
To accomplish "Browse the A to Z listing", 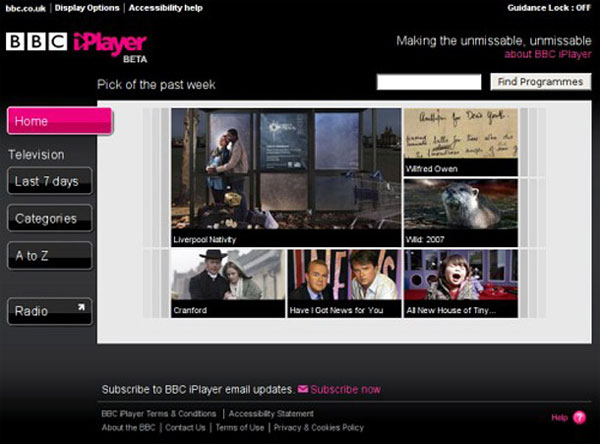I will click(x=50, y=255).
